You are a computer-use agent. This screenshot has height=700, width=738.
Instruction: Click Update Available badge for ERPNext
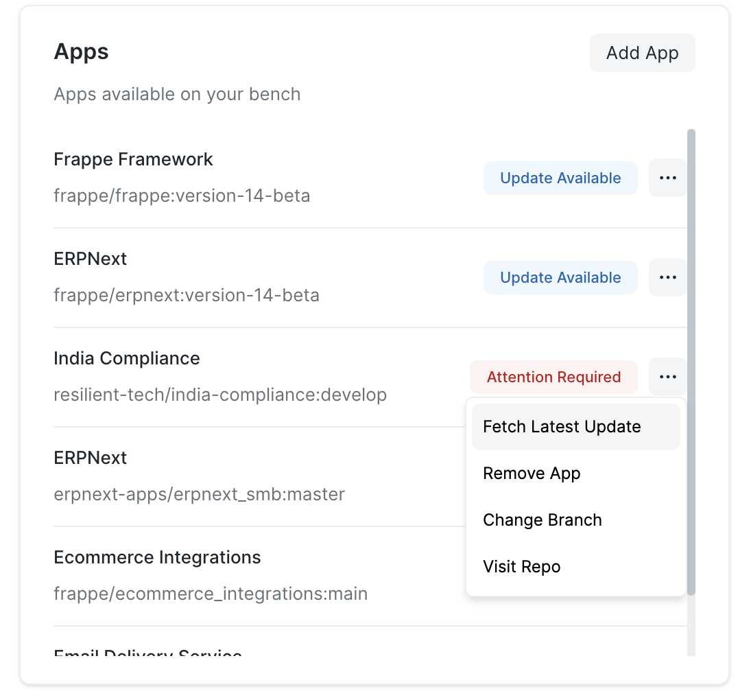point(560,277)
